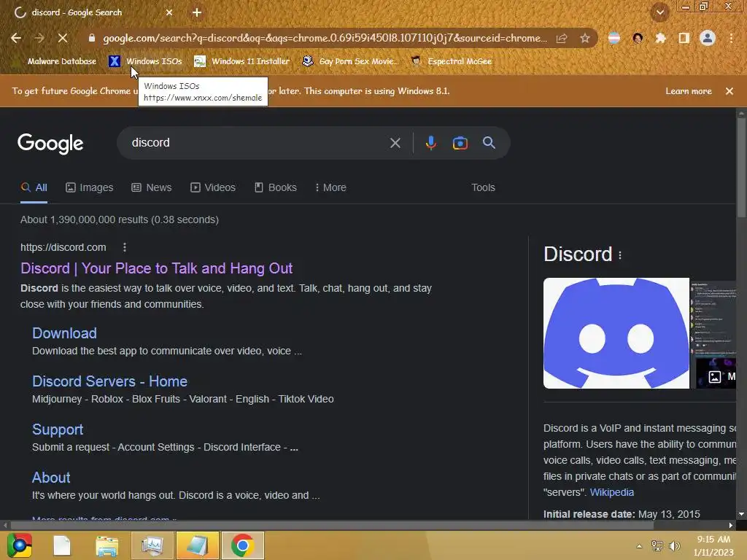
Task: Clear the search query with X
Action: coord(395,143)
